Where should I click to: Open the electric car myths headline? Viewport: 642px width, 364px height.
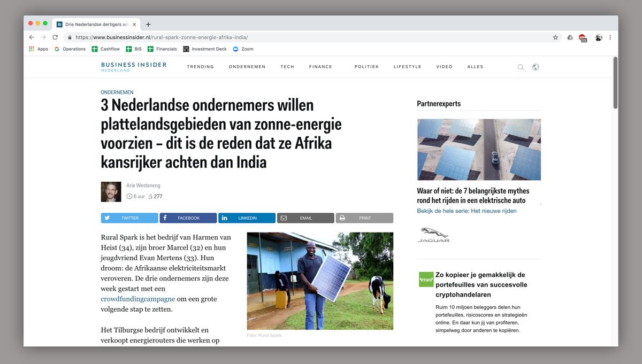pyautogui.click(x=473, y=196)
